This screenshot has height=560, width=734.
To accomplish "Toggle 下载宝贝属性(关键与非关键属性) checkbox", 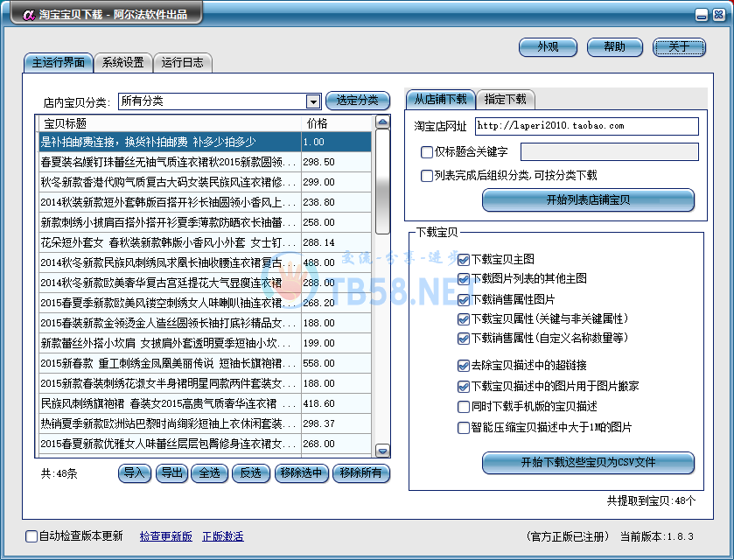I will click(464, 319).
